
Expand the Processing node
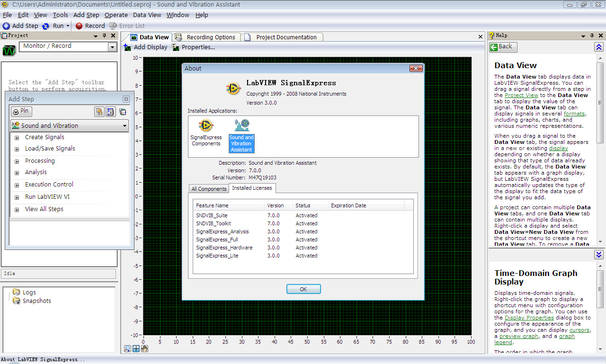tap(17, 161)
